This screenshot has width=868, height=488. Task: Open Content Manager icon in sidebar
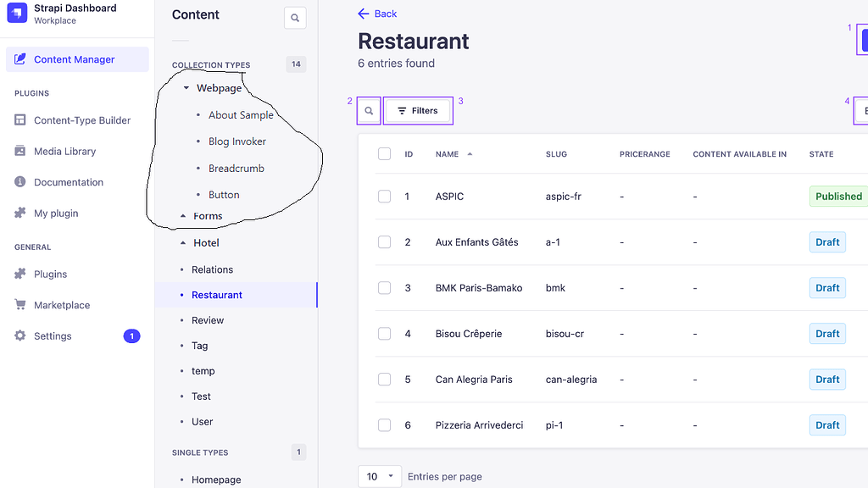tap(20, 59)
